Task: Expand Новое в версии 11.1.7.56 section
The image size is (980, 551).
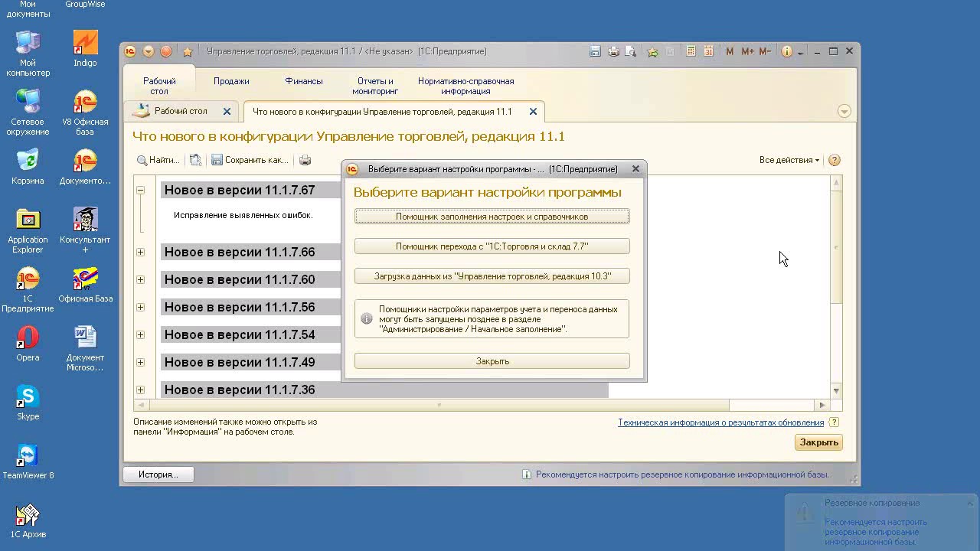Action: 140,307
